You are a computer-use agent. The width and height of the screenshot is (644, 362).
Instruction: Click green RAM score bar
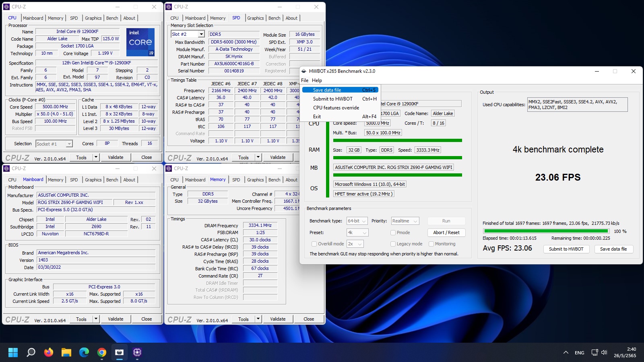(398, 158)
